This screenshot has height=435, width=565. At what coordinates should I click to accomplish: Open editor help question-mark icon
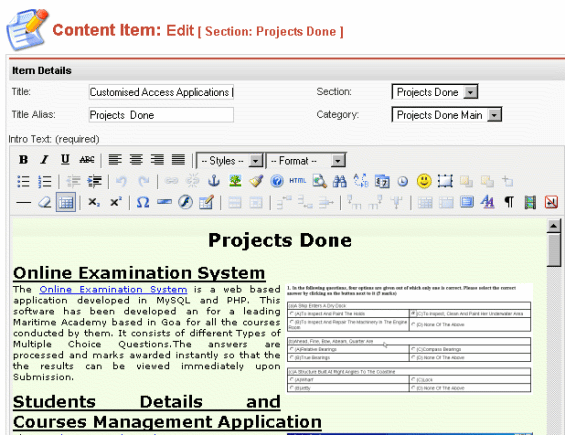(x=277, y=181)
